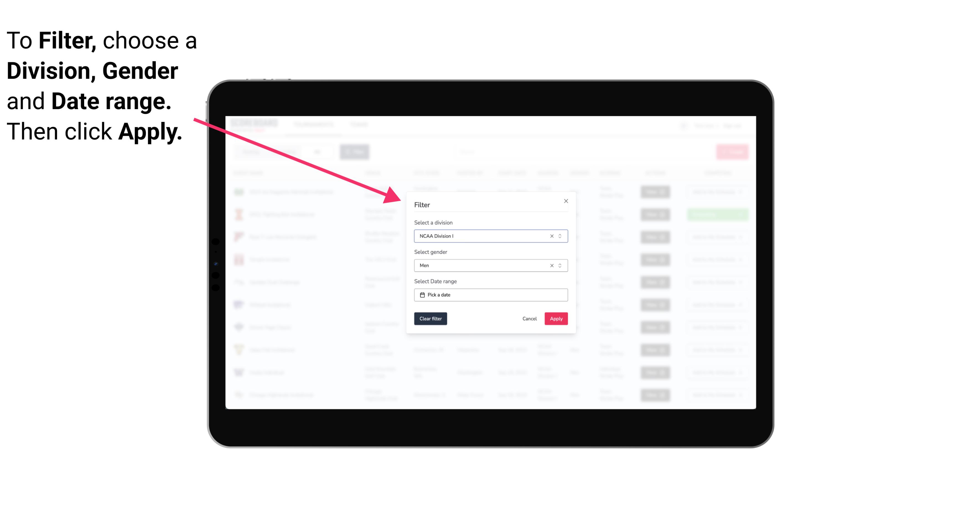Toggle the Men gender selection off

550,265
